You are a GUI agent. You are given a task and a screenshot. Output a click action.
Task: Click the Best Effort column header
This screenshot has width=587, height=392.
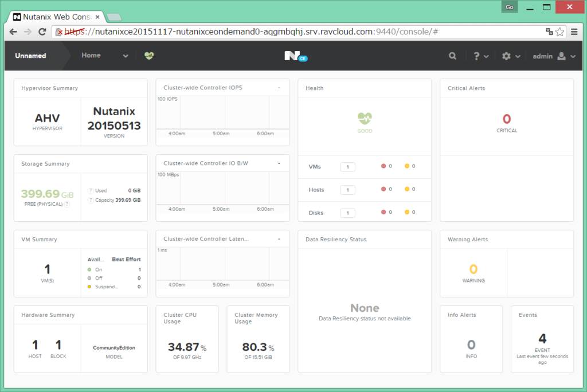point(126,260)
